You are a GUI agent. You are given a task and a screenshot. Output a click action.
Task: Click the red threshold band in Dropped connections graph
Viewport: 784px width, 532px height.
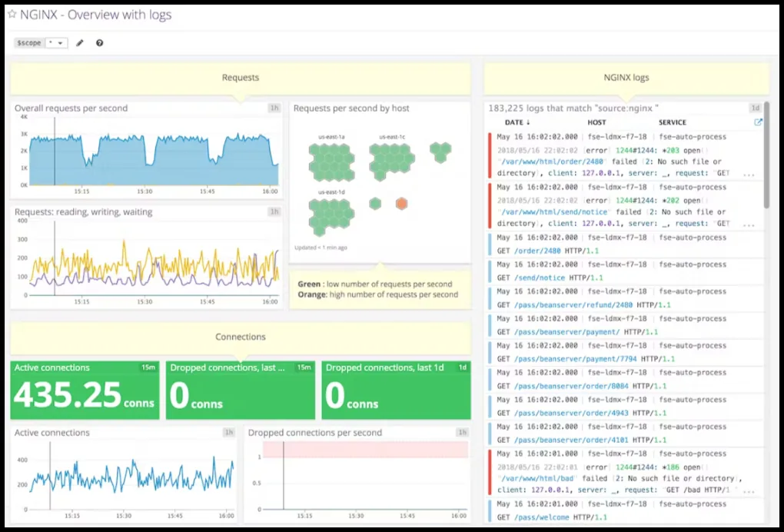366,449
